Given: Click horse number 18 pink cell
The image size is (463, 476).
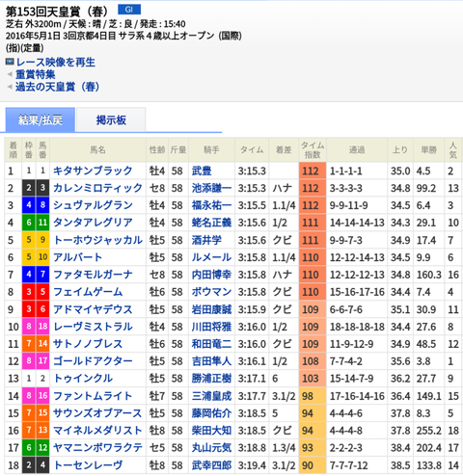Looking at the screenshot, I should tap(42, 327).
